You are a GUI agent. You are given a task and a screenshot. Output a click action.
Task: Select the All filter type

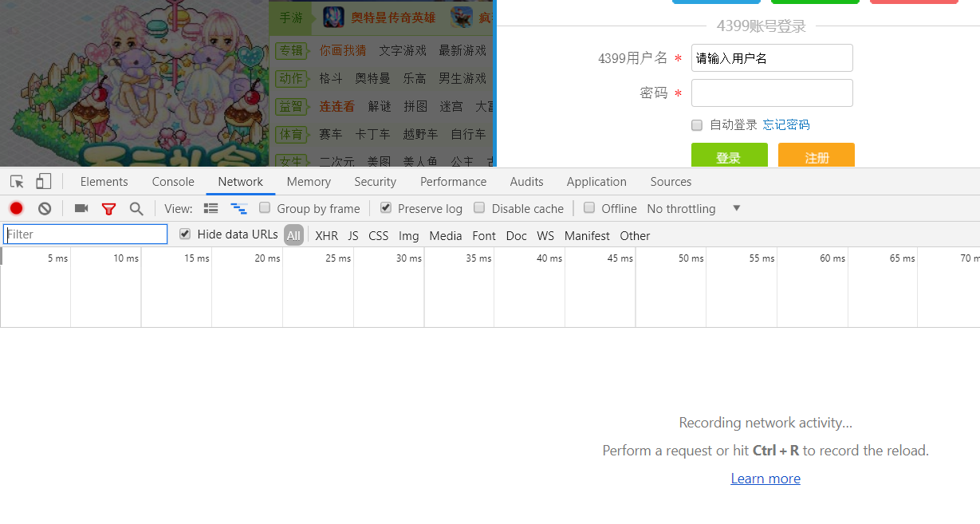coord(293,235)
